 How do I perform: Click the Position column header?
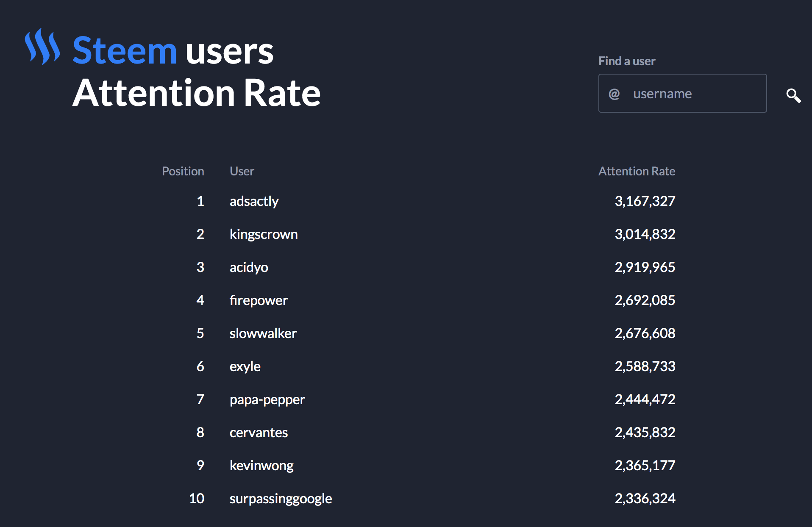[x=183, y=171]
